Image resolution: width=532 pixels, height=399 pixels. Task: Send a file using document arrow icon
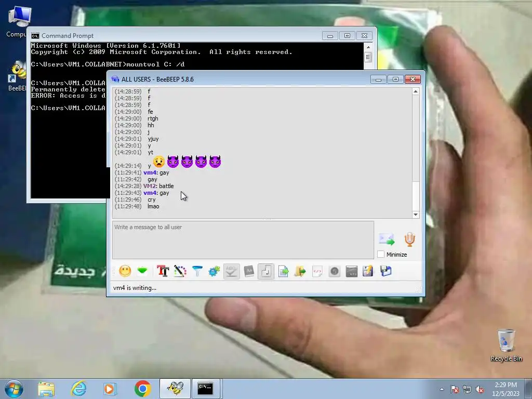point(283,271)
